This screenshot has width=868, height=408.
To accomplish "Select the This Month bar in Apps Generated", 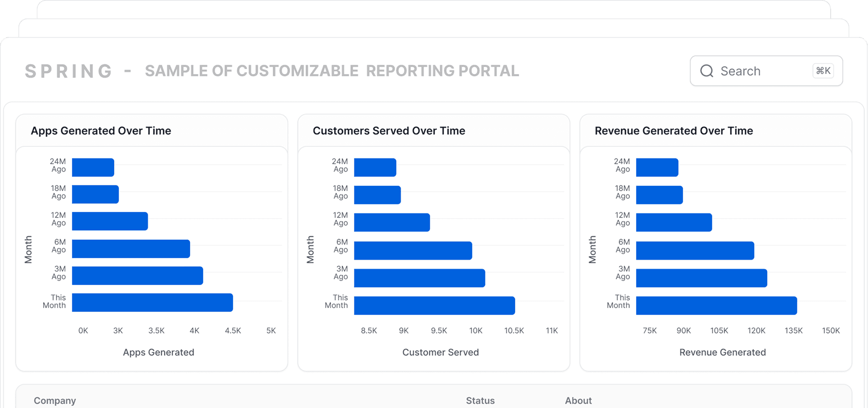I will pyautogui.click(x=152, y=302).
